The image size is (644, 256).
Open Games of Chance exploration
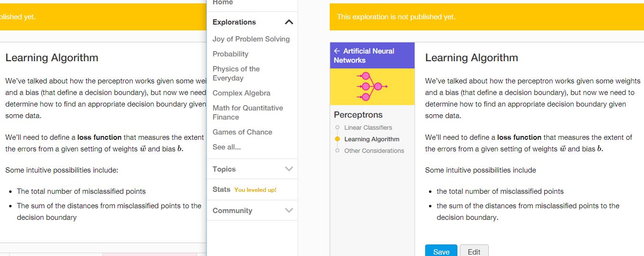[x=242, y=132]
